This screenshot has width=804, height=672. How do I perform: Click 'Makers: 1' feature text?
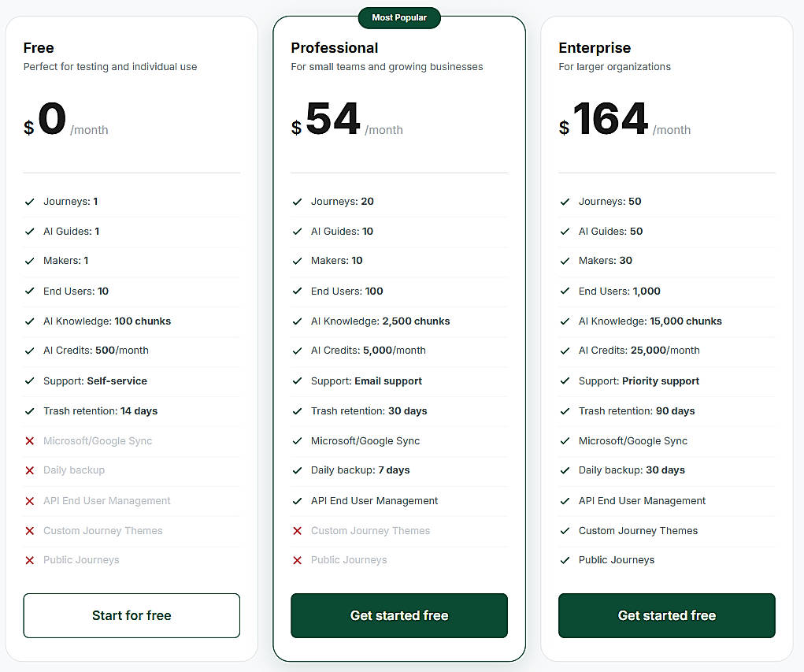tap(65, 261)
